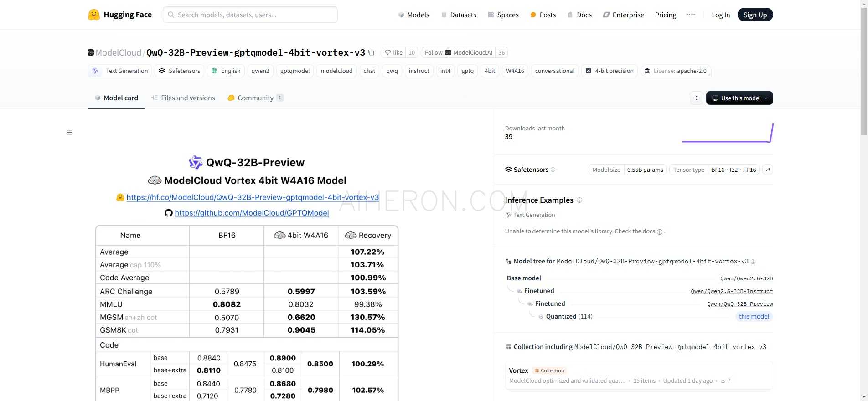Click info icon next to Safetensors
Viewport: 868px width, 401px height.
[553, 170]
